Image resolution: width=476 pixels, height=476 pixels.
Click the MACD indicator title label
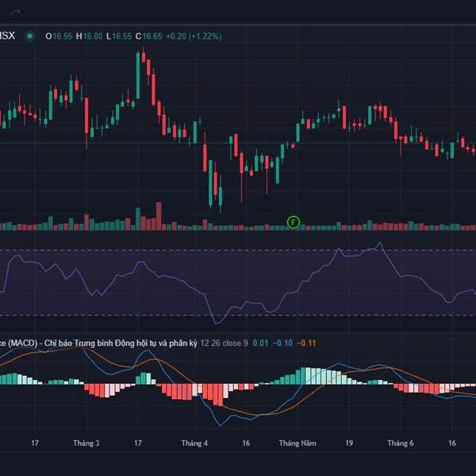point(98,343)
